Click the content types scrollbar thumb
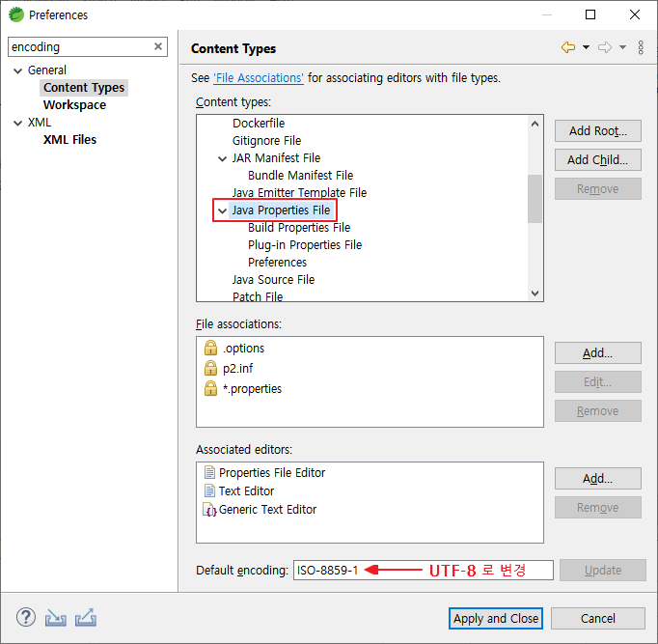This screenshot has width=658, height=644. pyautogui.click(x=535, y=199)
